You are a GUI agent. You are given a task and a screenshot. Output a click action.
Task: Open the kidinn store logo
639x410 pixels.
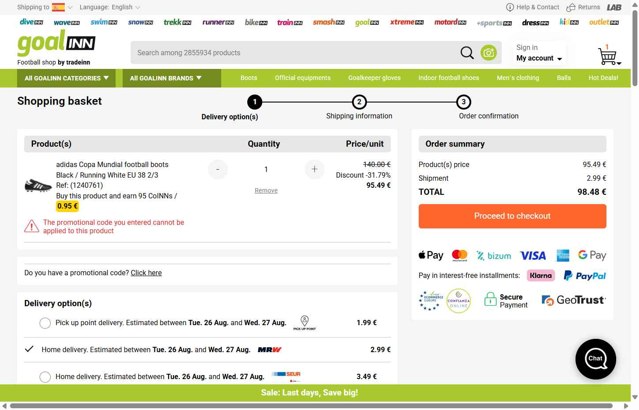569,22
